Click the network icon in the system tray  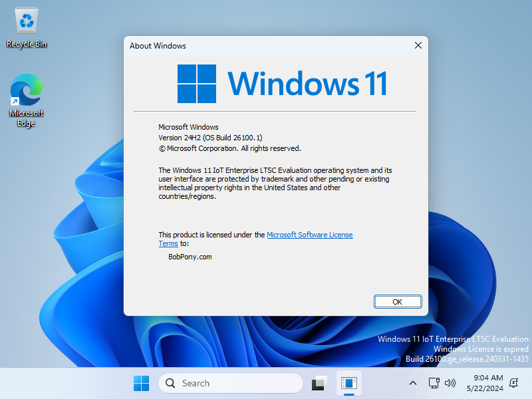(x=434, y=383)
